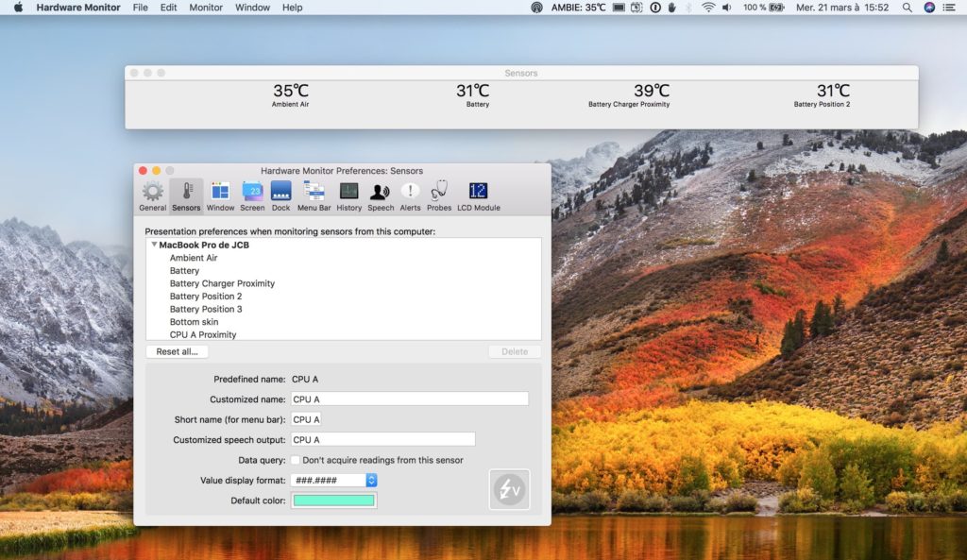Click the Wi-Fi status icon
The image size is (967, 560).
tap(708, 8)
